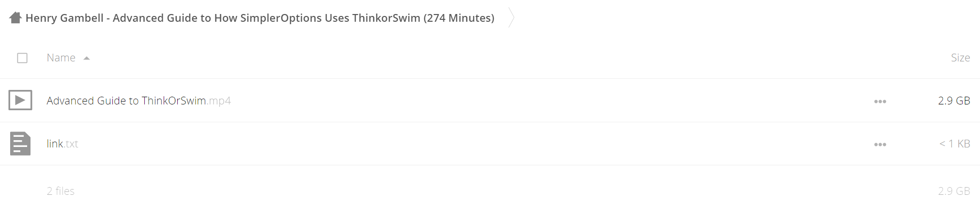Toggle the ascending sort arrow beside Name
This screenshot has width=980, height=219.
point(87,58)
